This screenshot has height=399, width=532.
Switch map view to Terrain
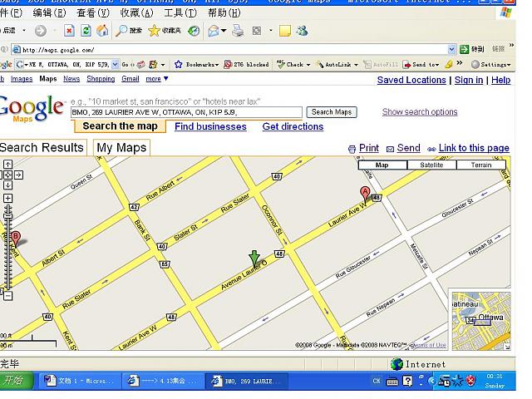pyautogui.click(x=480, y=165)
